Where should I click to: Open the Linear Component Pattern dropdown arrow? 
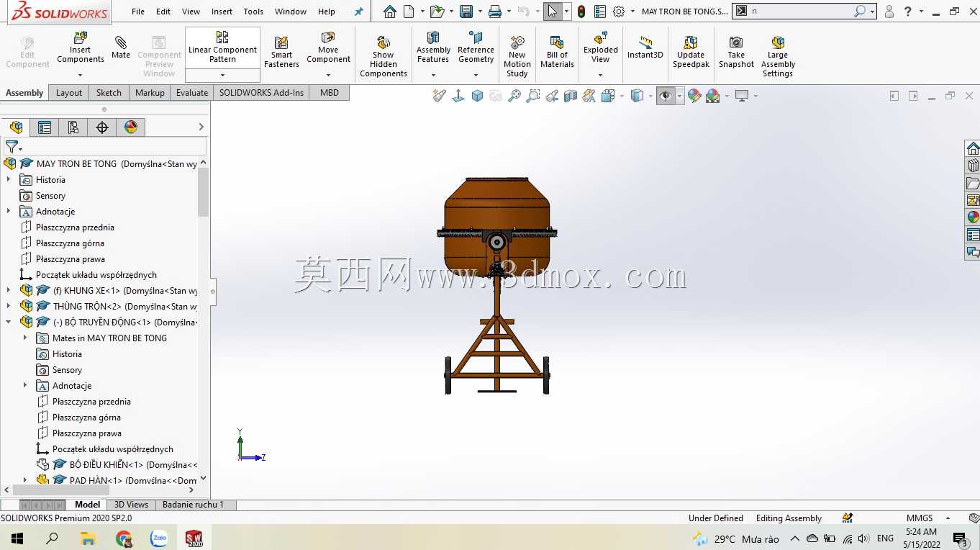tap(222, 75)
